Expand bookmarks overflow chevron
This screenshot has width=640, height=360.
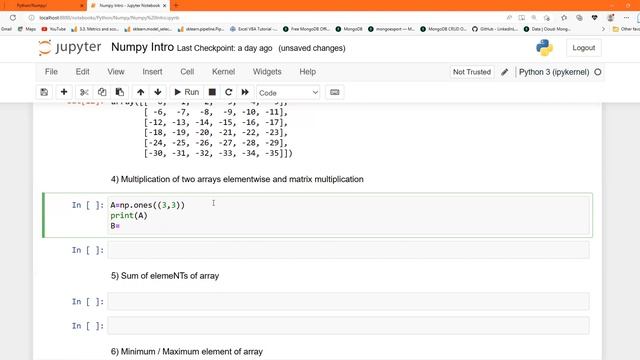click(603, 29)
